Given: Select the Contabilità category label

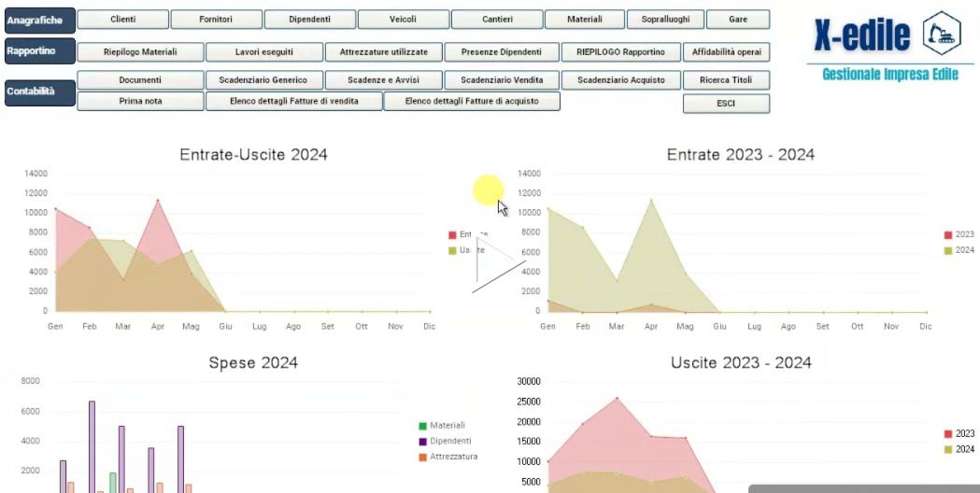Looking at the screenshot, I should pyautogui.click(x=40, y=92).
